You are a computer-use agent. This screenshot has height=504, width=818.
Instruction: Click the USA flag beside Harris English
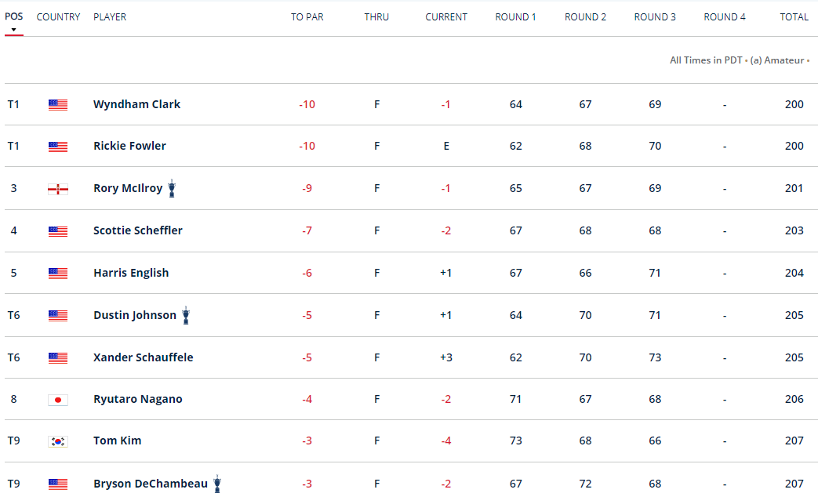click(58, 274)
